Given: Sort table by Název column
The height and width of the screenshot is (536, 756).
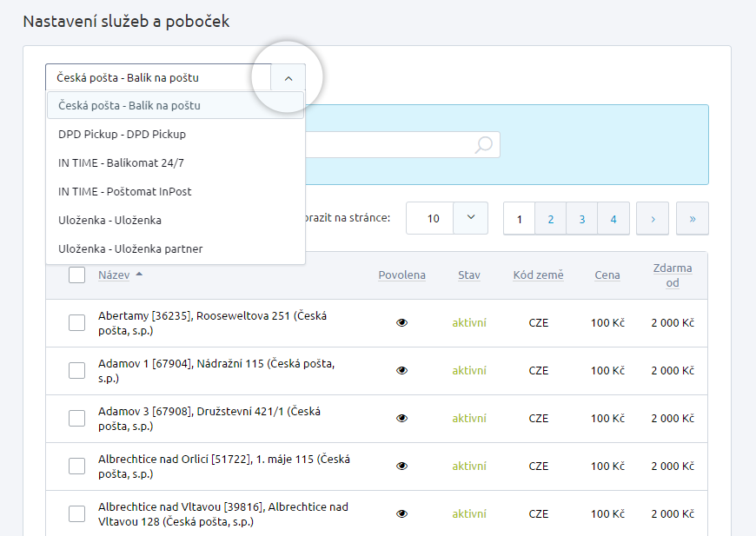Looking at the screenshot, I should (114, 275).
